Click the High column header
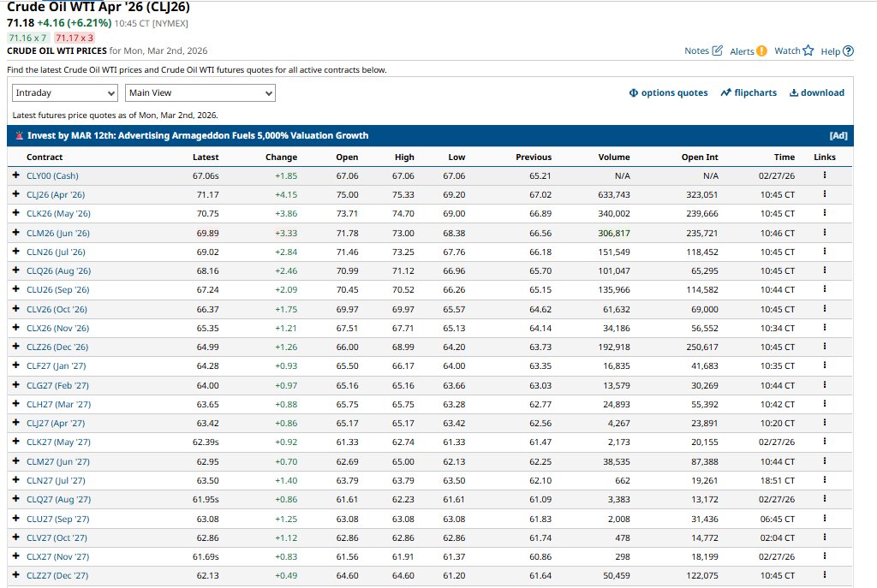This screenshot has height=588, width=877. tap(404, 157)
